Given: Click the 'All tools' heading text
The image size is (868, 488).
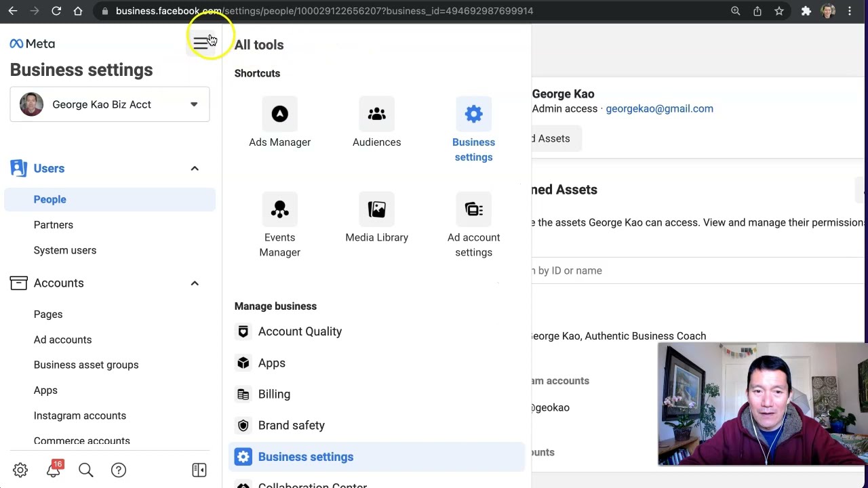Looking at the screenshot, I should tap(259, 45).
